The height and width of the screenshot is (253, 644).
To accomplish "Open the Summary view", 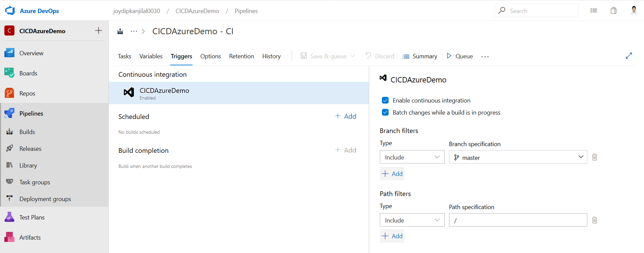I will (420, 56).
